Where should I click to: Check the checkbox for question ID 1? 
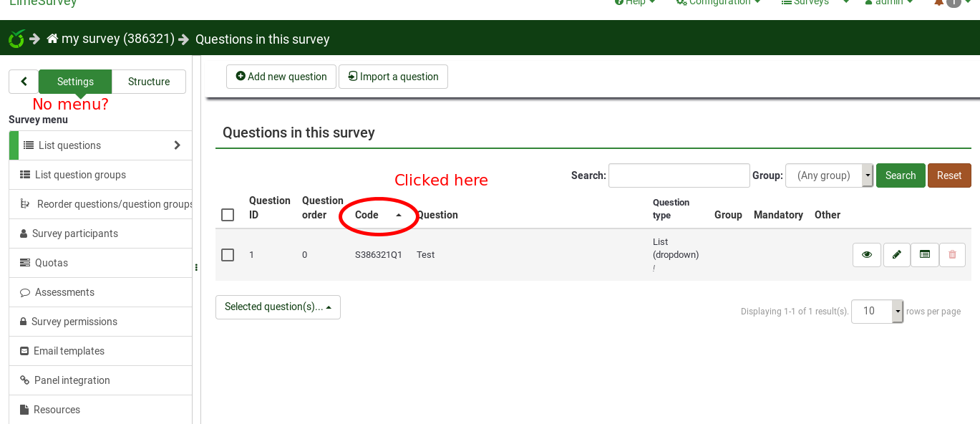[x=228, y=255]
